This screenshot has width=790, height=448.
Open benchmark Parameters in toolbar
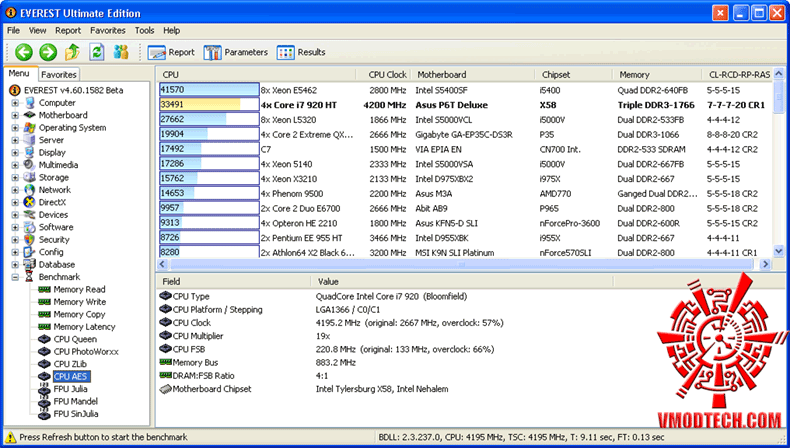coord(236,52)
